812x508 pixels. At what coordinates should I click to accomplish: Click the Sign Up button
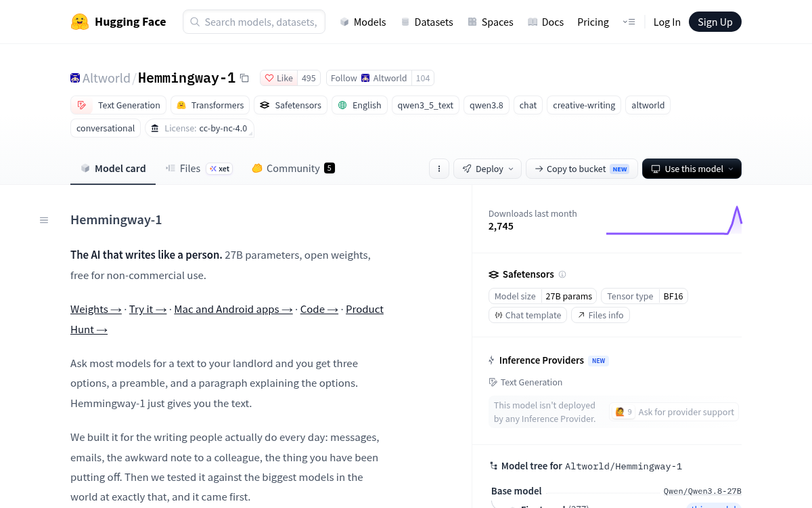pyautogui.click(x=715, y=22)
